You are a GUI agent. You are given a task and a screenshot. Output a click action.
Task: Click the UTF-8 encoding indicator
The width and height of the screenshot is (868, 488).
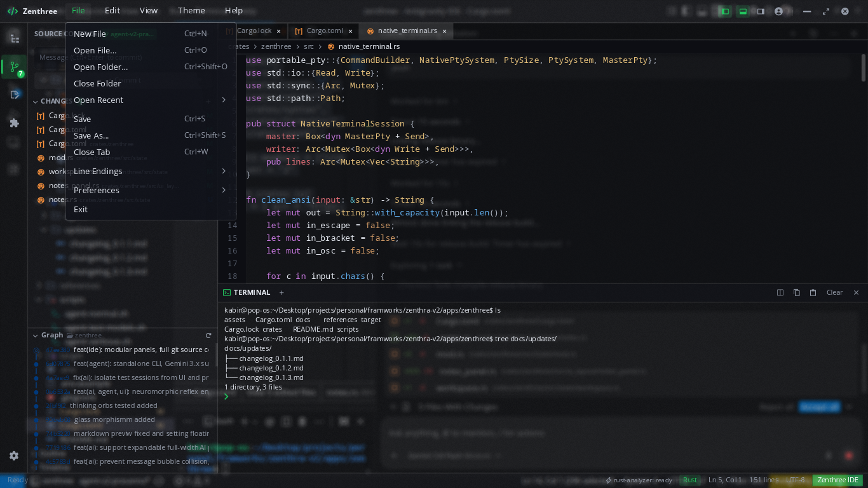tap(796, 480)
